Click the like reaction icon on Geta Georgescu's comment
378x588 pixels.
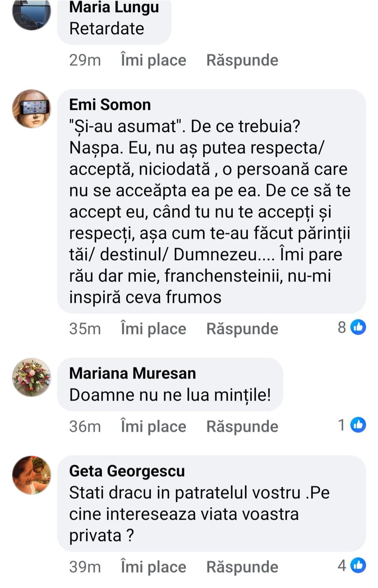point(358,565)
